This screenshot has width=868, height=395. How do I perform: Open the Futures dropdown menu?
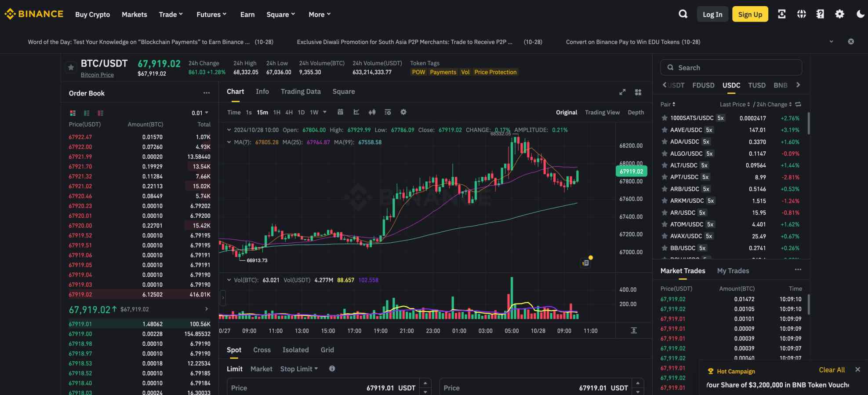tap(211, 15)
